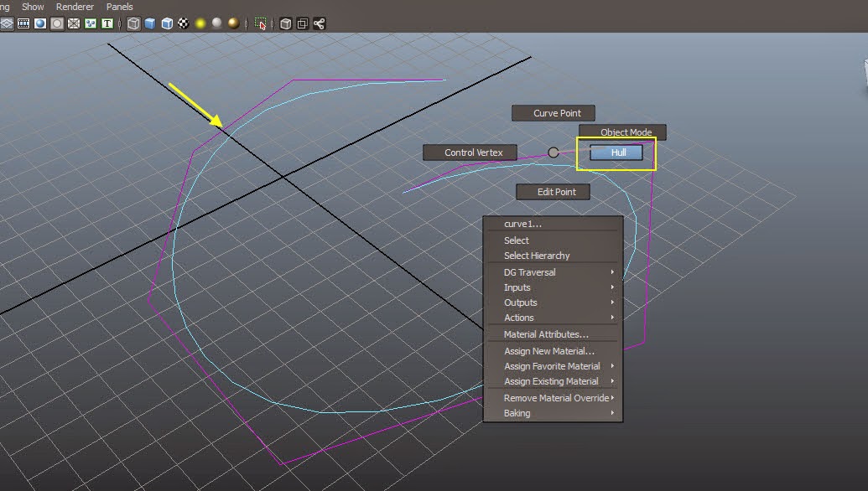Toggle the white sphere lighting icon

tap(216, 23)
